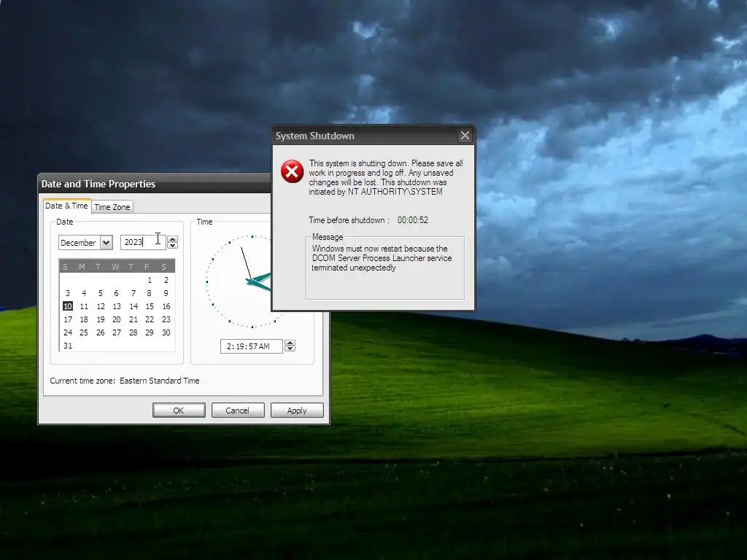Select day 14 in the calendar
This screenshot has width=747, height=560.
tap(133, 306)
